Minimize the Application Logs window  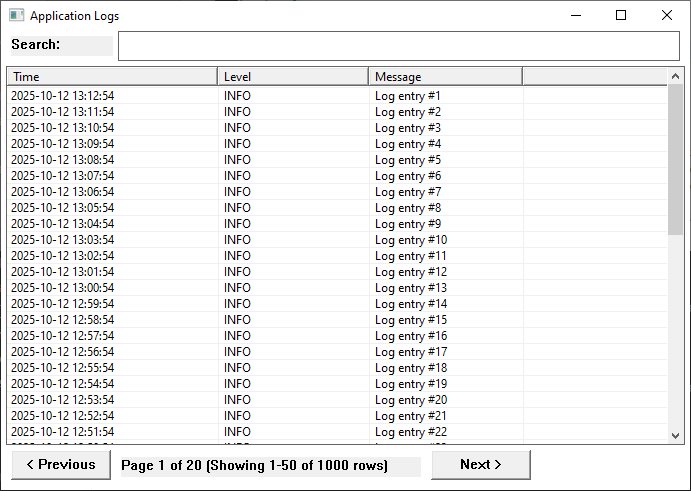(x=576, y=15)
